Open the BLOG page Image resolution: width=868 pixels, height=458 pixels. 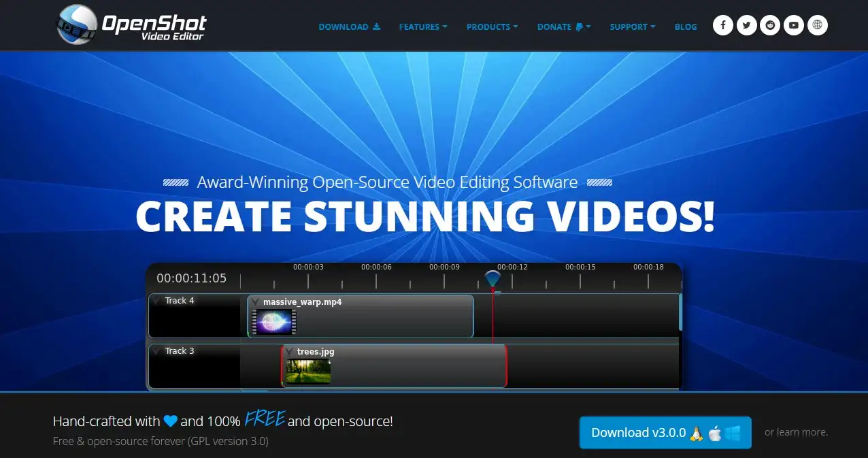tap(686, 27)
